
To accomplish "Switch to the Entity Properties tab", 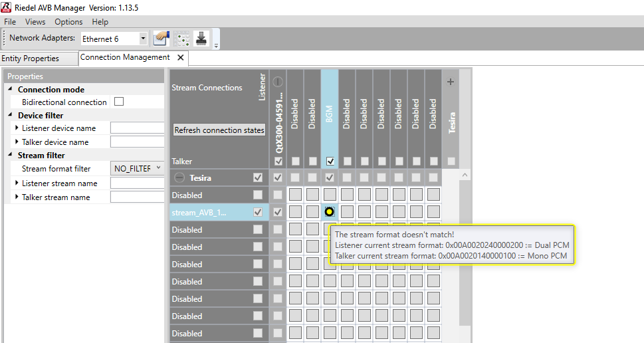I will [39, 58].
